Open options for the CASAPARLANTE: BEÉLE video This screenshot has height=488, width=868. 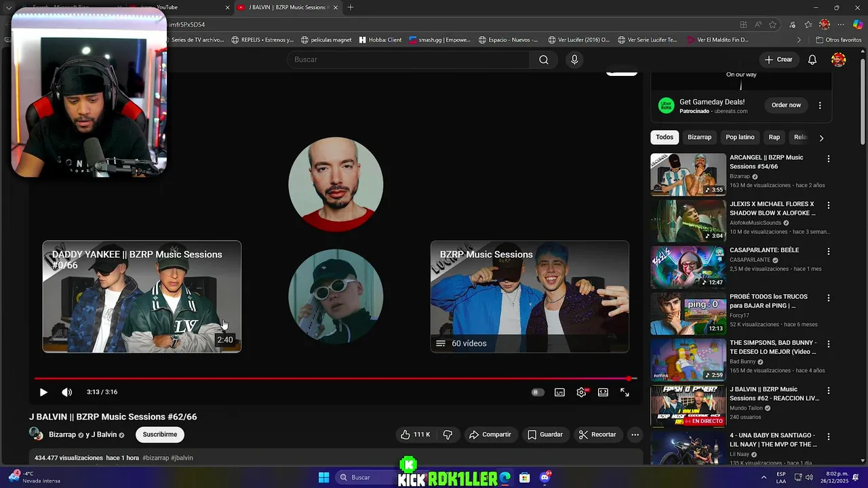point(828,251)
